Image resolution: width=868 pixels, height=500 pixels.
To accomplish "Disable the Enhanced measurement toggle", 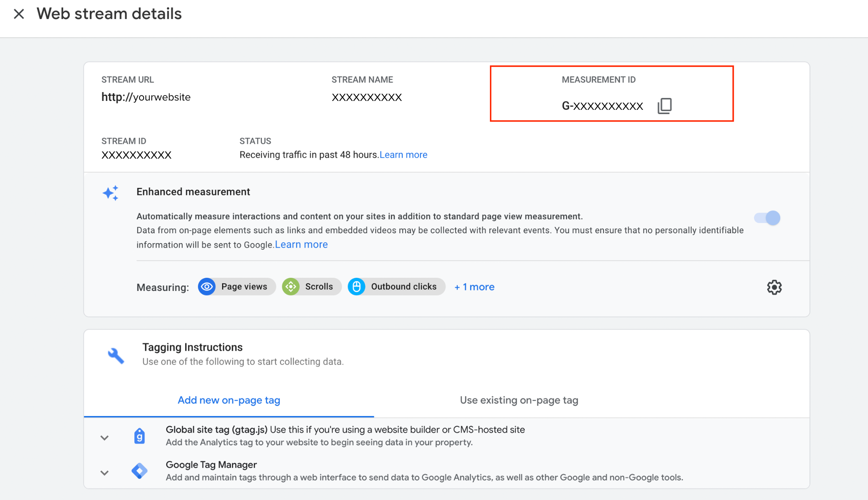I will point(767,218).
